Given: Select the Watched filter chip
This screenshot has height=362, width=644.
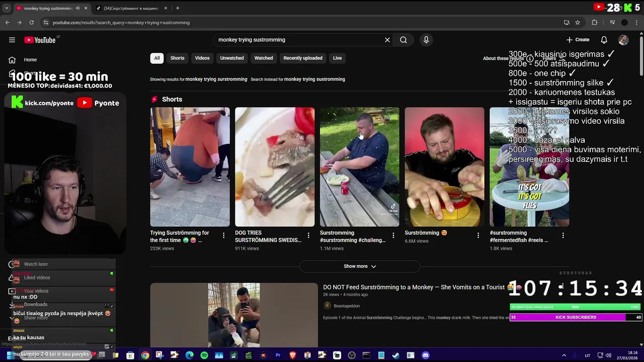Looking at the screenshot, I should [x=264, y=58].
